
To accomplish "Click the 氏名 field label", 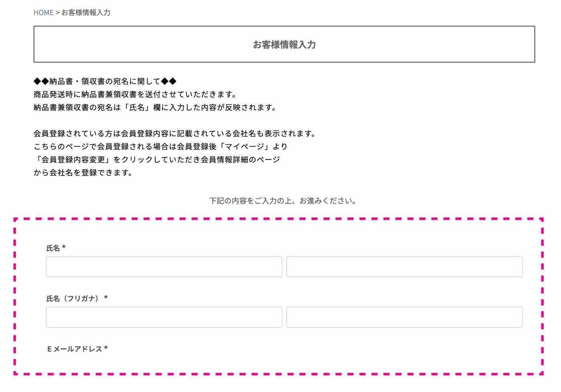I will click(52, 248).
